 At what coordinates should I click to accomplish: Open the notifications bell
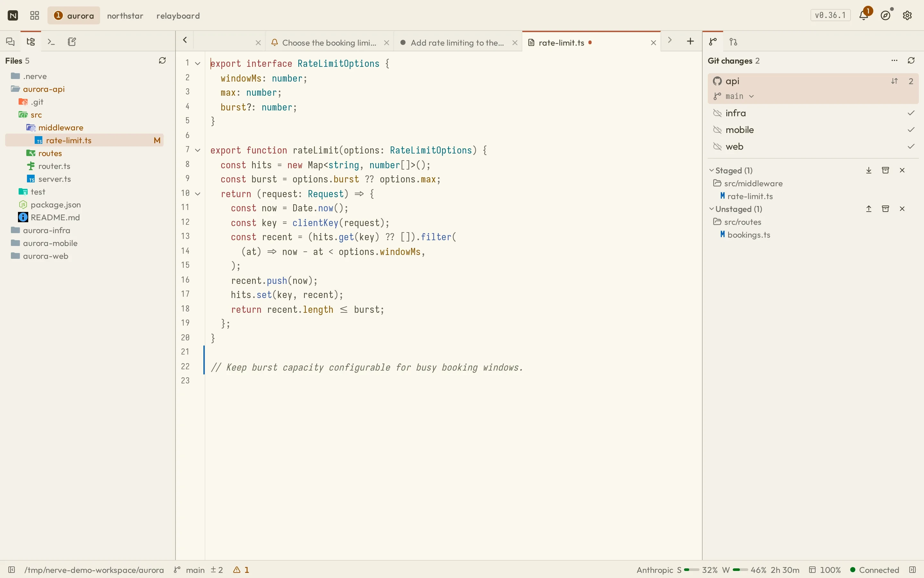(x=864, y=15)
